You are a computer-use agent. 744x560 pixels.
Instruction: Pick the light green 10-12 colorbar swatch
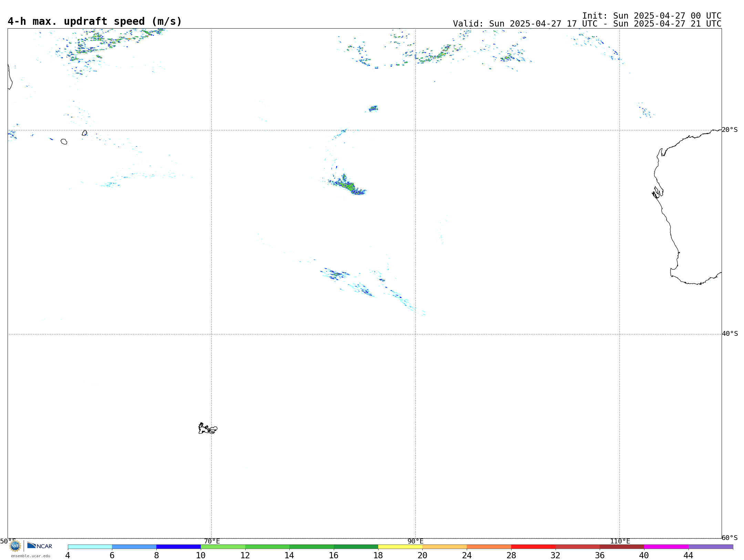(223, 547)
